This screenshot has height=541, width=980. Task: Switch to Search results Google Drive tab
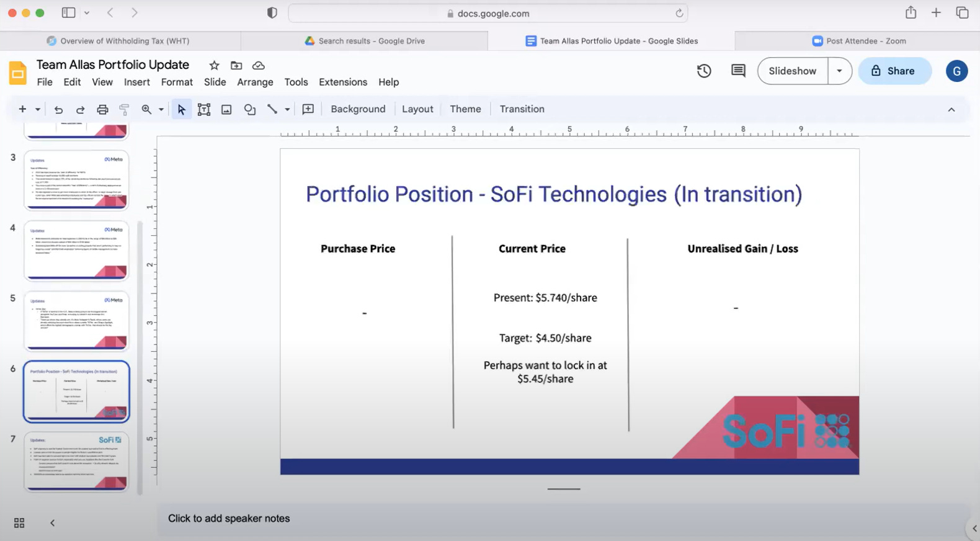[x=365, y=41]
